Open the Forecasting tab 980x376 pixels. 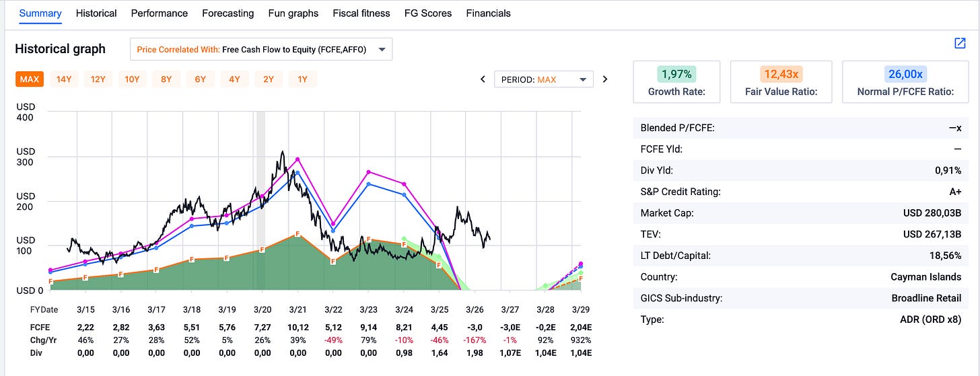click(x=228, y=13)
